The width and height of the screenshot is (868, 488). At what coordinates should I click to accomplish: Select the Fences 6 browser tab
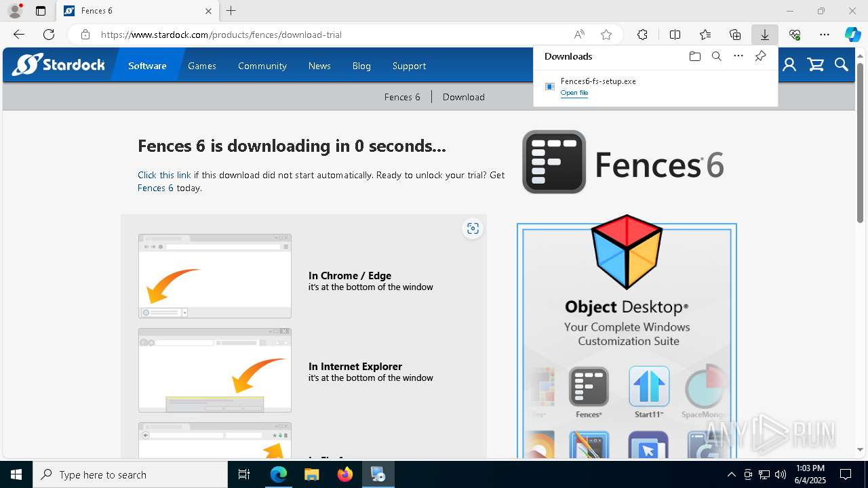136,11
